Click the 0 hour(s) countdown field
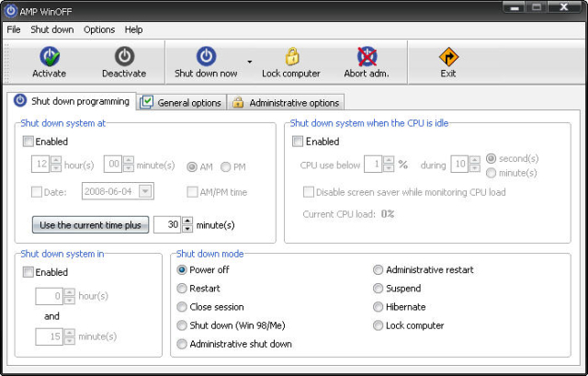The width and height of the screenshot is (588, 376). 50,296
